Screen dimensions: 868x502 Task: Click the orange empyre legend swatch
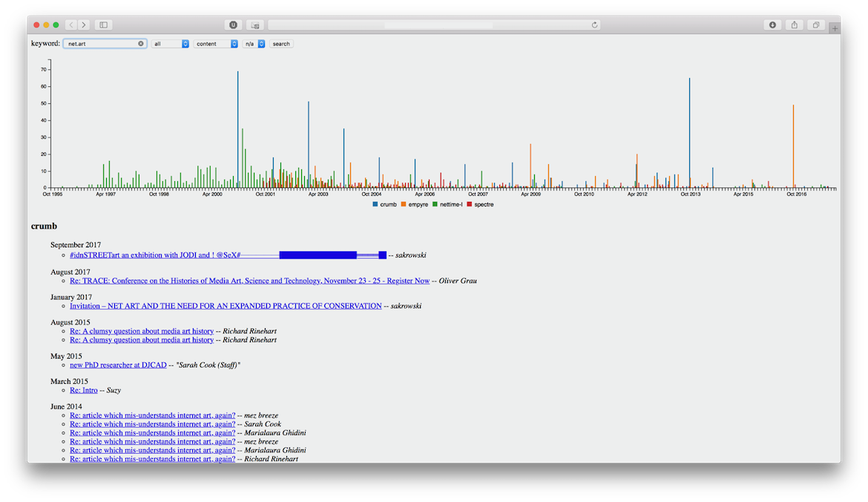click(x=404, y=204)
